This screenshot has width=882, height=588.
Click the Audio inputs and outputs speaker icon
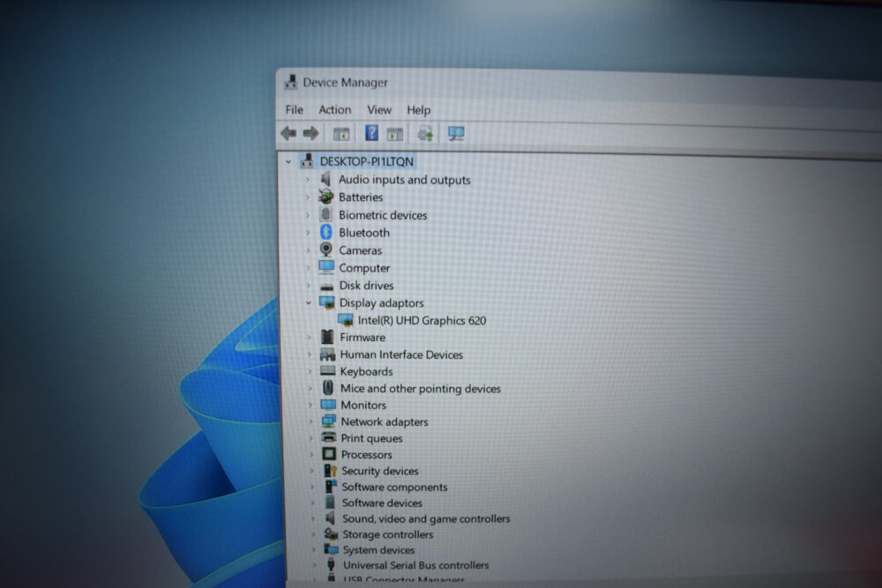(x=325, y=179)
